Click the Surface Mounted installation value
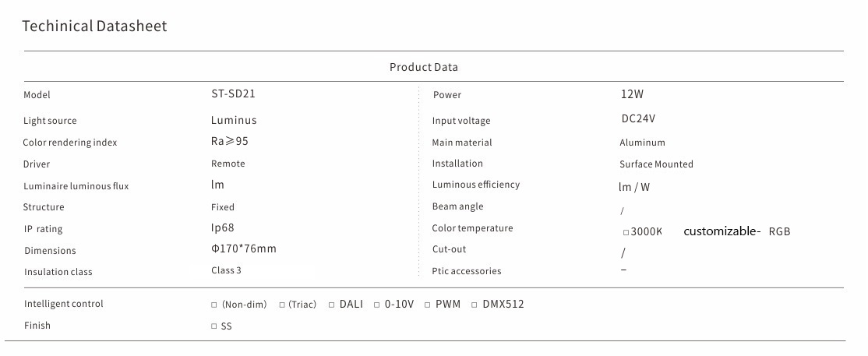The image size is (868, 356). coord(656,164)
